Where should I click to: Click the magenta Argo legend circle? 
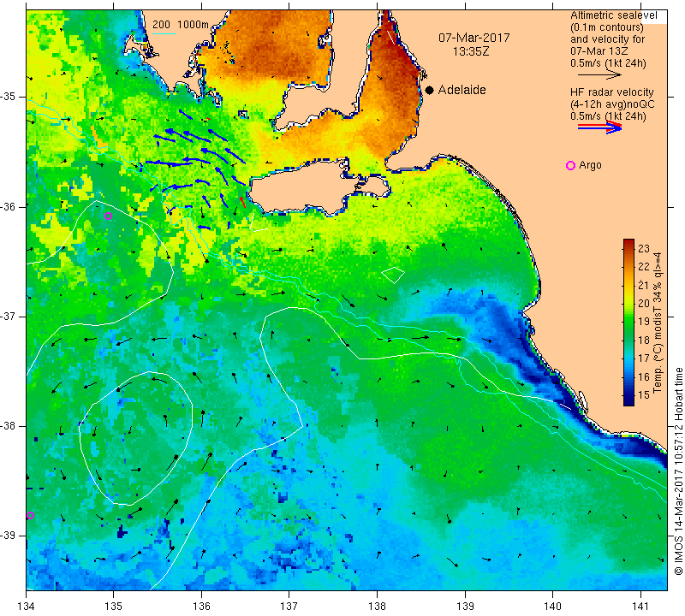tap(570, 165)
